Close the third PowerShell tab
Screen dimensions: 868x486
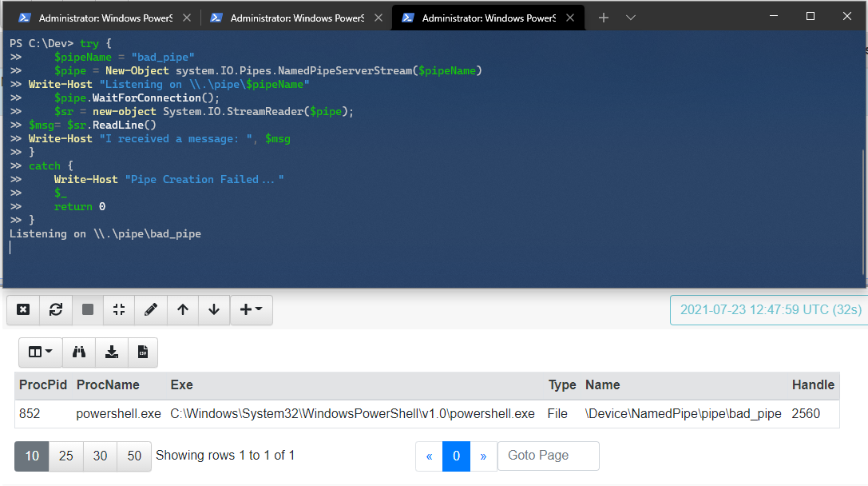(570, 18)
